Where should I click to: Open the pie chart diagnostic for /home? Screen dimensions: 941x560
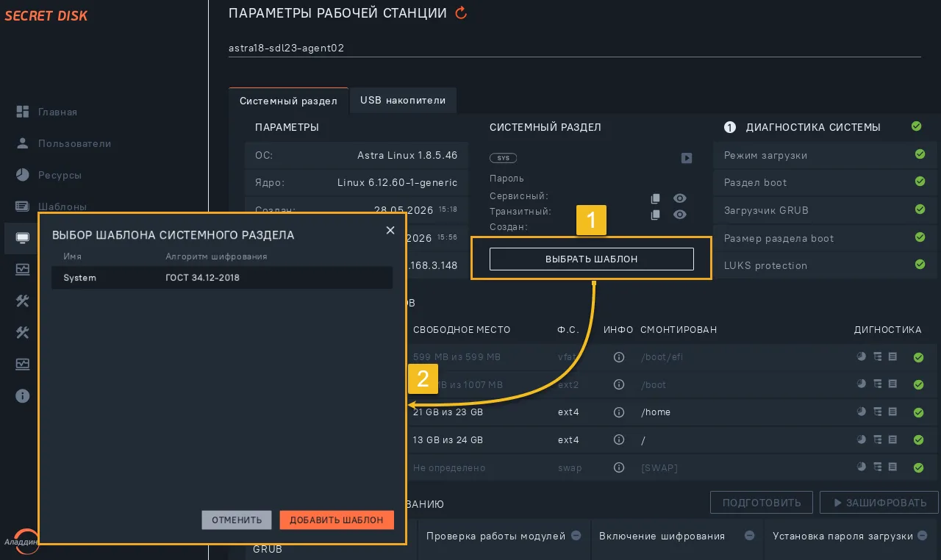(x=862, y=412)
